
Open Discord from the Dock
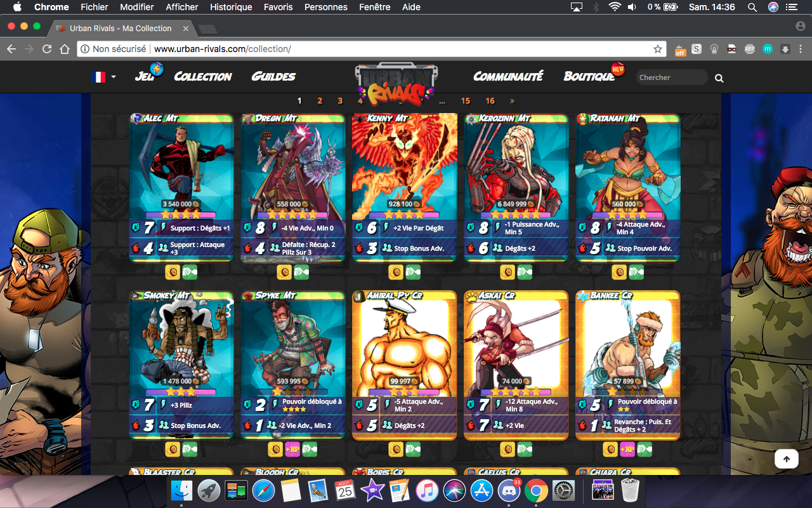509,490
